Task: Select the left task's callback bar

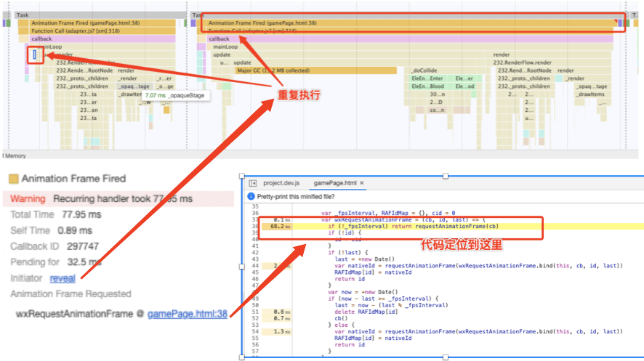Action: [102, 39]
